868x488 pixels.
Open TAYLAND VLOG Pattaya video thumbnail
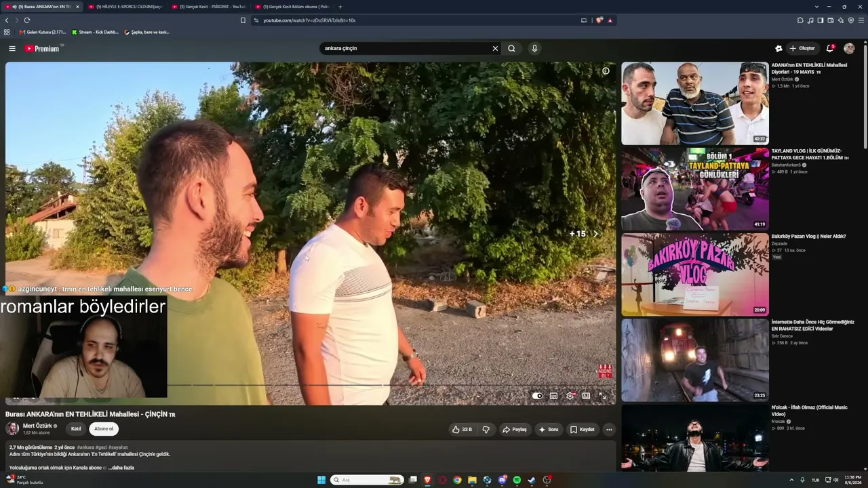pyautogui.click(x=695, y=189)
